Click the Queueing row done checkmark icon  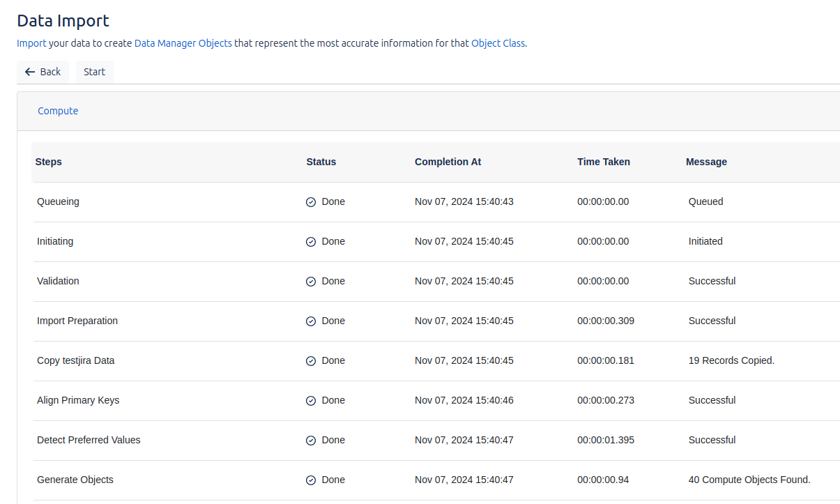311,202
